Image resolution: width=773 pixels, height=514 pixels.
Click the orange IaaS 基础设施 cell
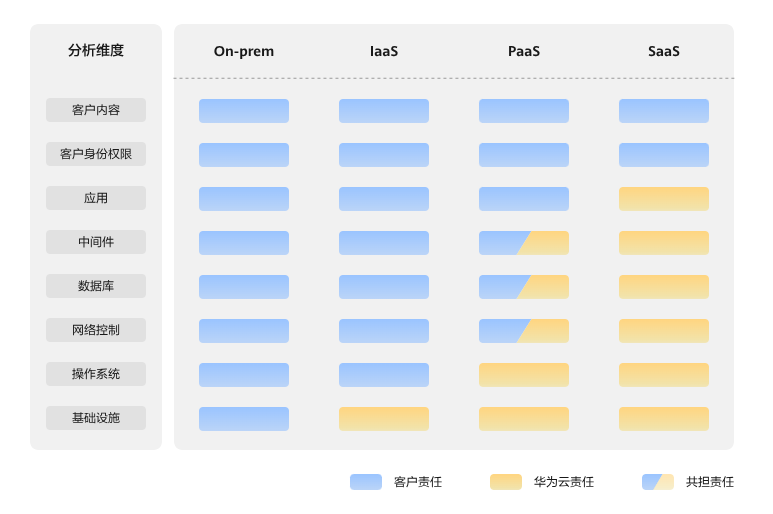(384, 419)
